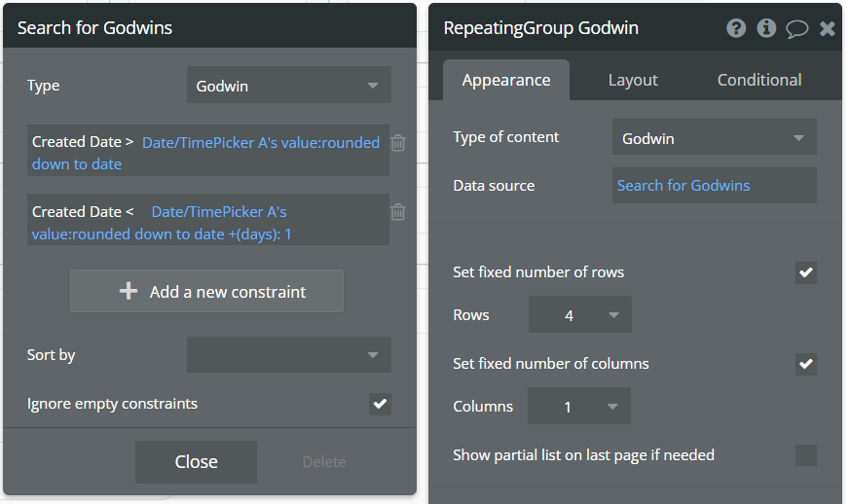Open the comments speech bubble icon

point(796,28)
